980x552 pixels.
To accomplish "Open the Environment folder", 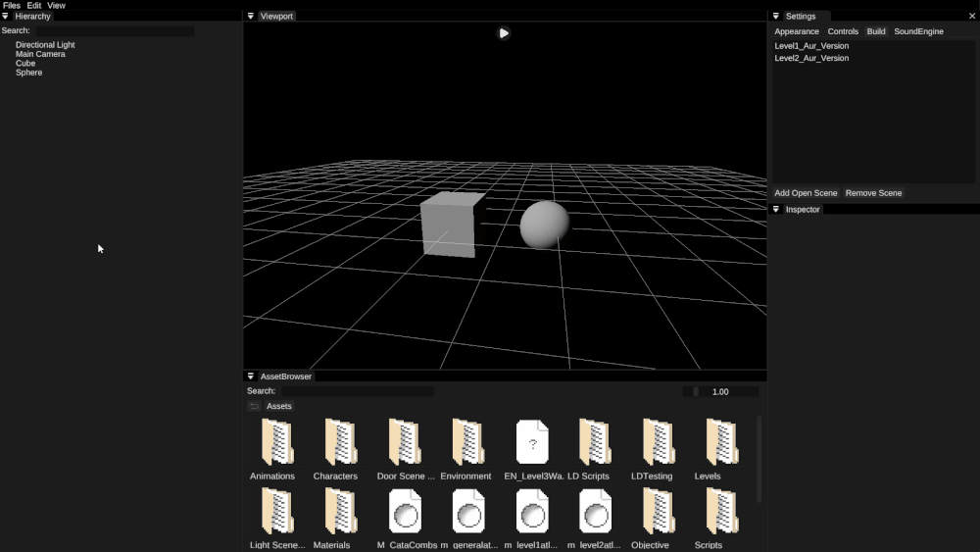I will 467,443.
